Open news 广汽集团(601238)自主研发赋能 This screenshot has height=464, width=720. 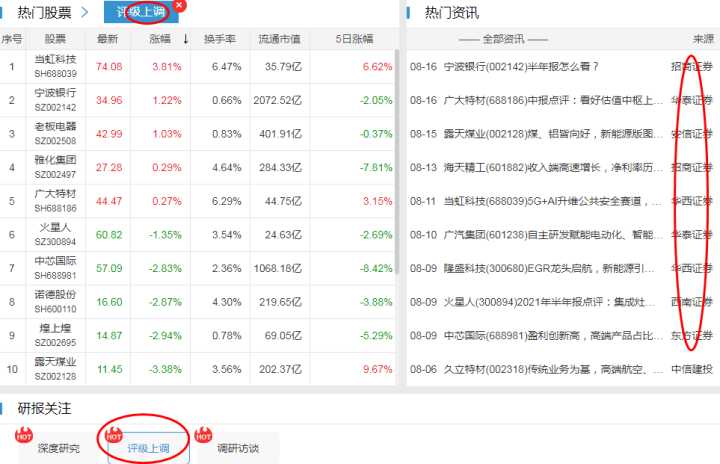553,235
